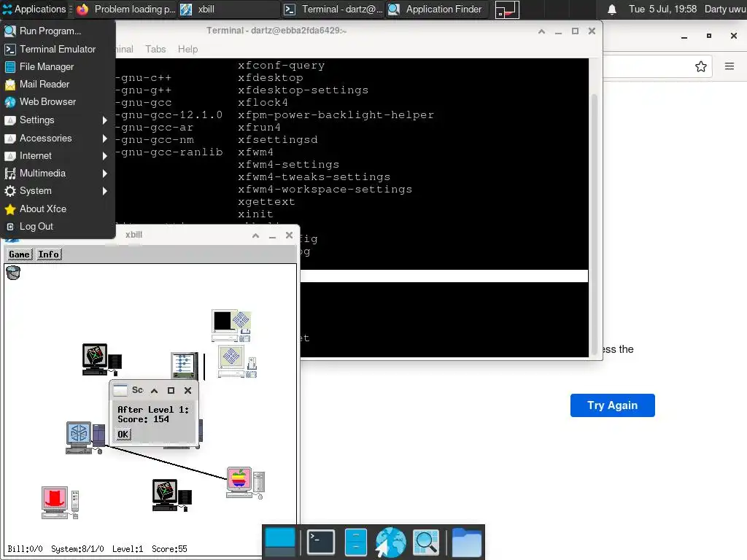This screenshot has width=747, height=560.
Task: Open Application Finder magnifier dock icon
Action: point(425,542)
